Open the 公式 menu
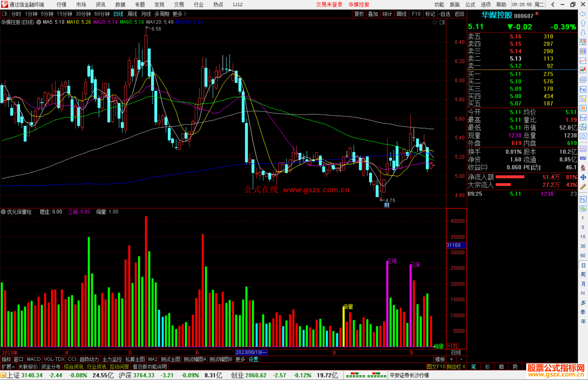Screen dimensions: 588x380 (x=470, y=5)
